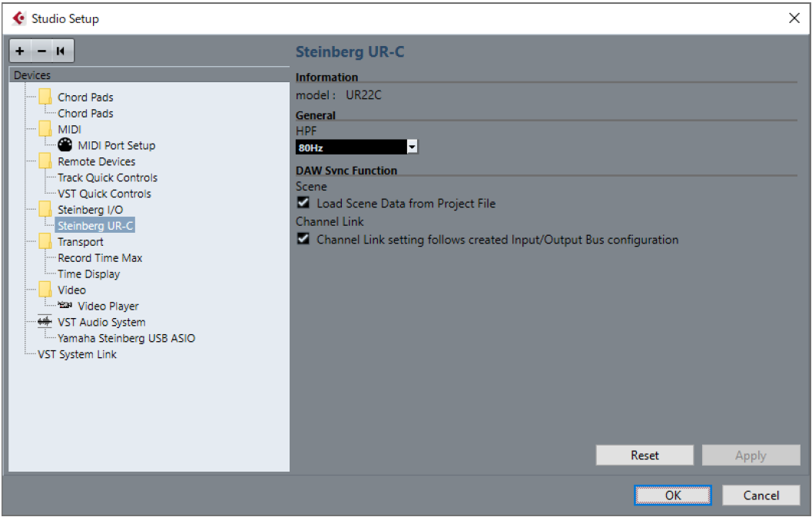812x517 pixels.
Task: Open the HPF 80Hz dropdown
Action: (x=413, y=147)
